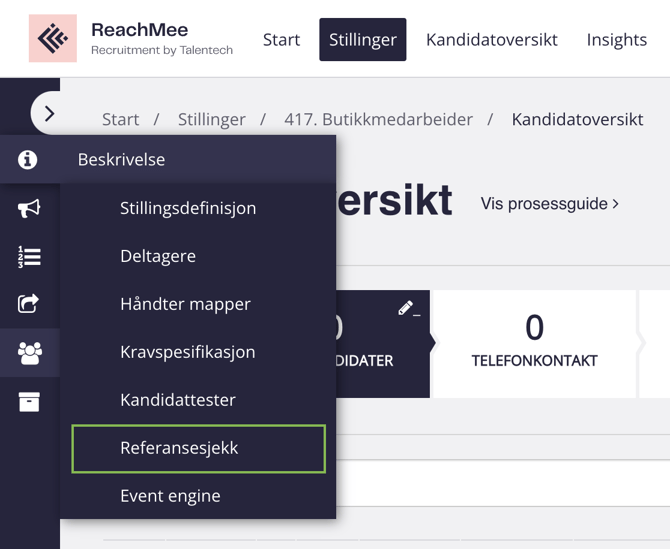The height and width of the screenshot is (549, 670).
Task: Click the Start breadcrumb link
Action: coord(120,120)
